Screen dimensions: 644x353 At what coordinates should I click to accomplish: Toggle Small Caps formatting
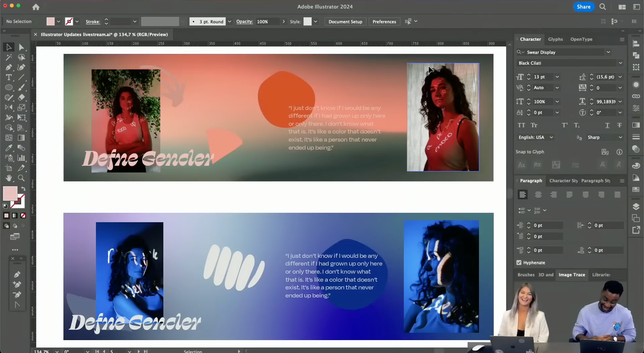(x=534, y=125)
